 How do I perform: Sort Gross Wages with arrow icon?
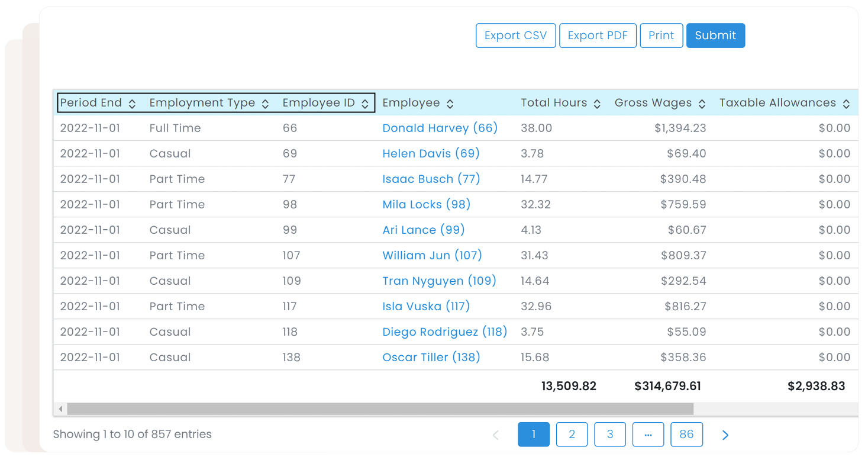[702, 104]
